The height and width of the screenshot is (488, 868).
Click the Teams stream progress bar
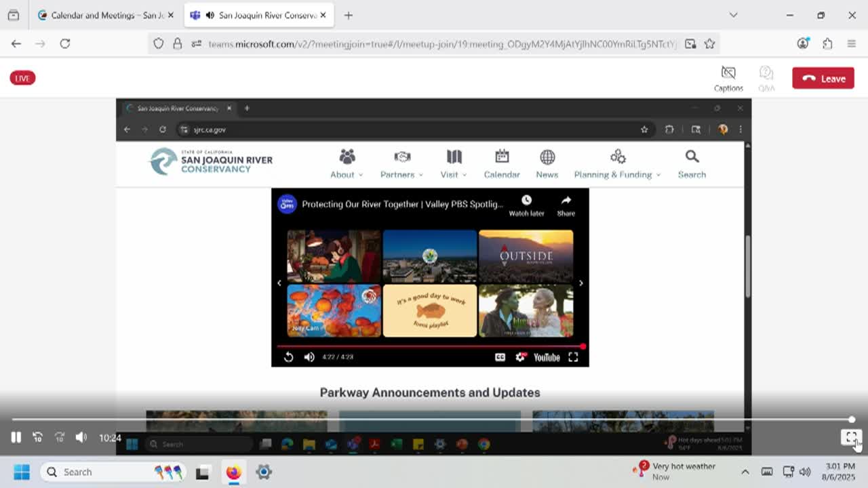[x=431, y=420]
